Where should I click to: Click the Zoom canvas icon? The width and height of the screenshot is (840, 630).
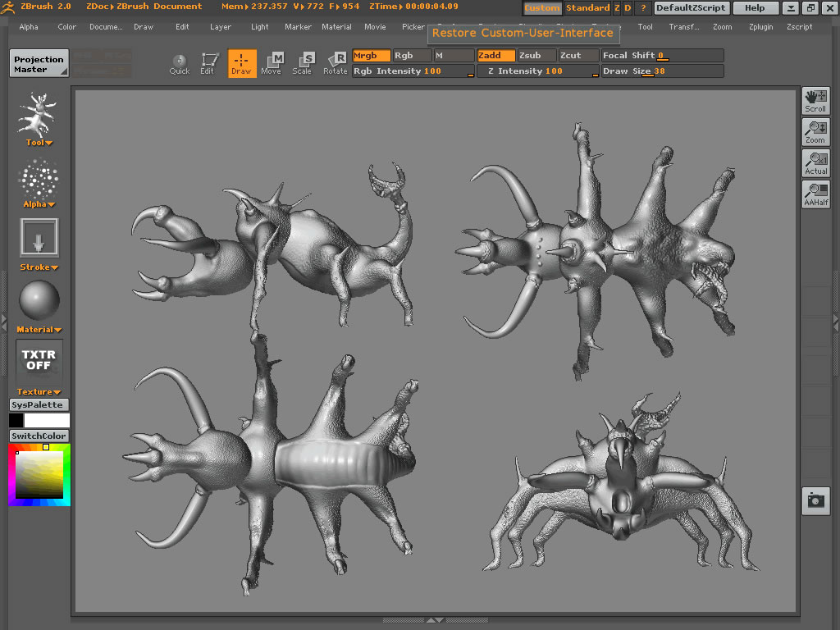815,131
